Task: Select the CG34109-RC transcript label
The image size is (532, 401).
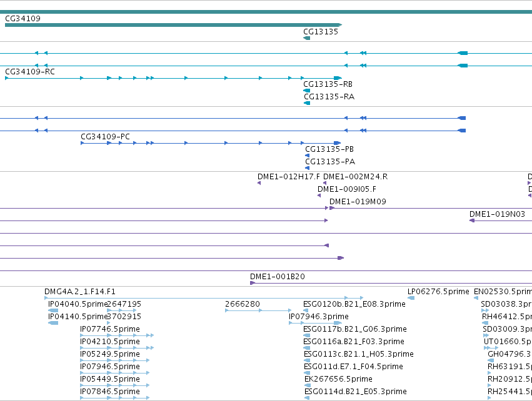Action: pos(30,72)
